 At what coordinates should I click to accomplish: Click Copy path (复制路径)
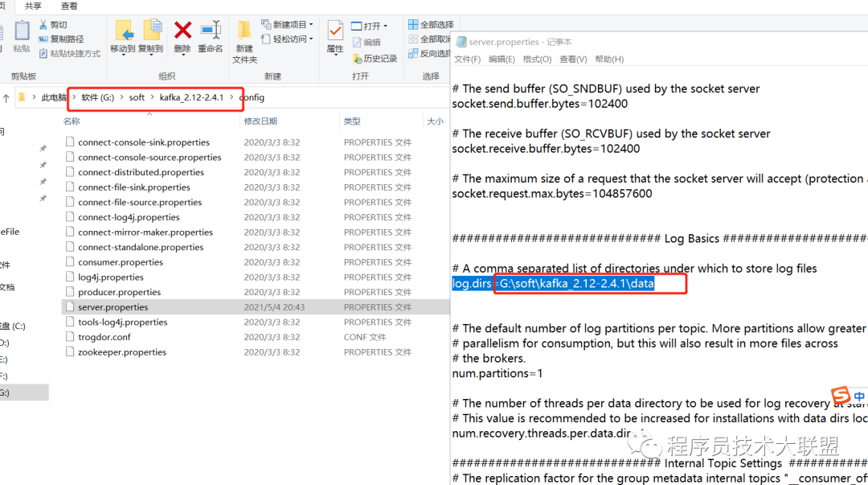tap(61, 39)
